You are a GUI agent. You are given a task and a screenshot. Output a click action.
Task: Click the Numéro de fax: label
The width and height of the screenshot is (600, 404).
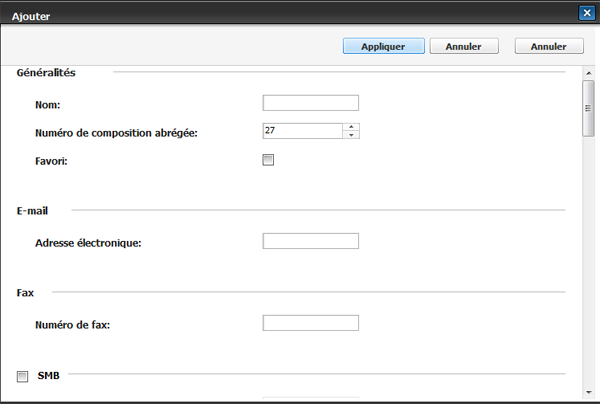click(x=73, y=324)
